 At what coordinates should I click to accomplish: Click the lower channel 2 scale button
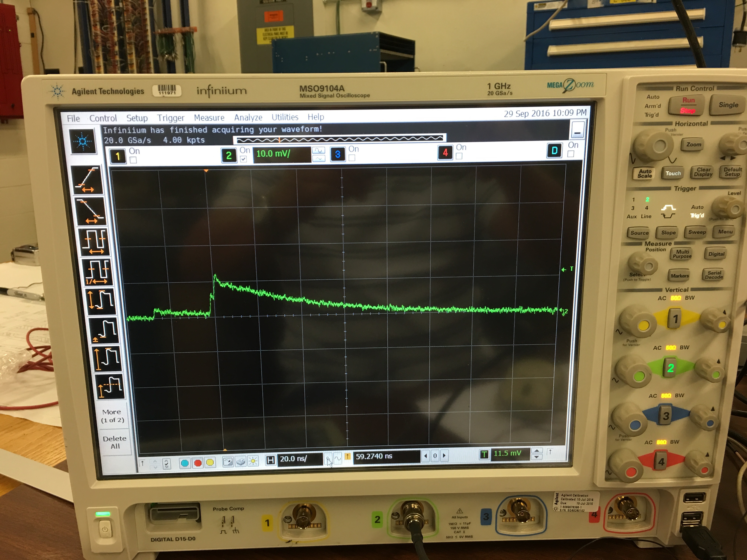click(x=318, y=158)
